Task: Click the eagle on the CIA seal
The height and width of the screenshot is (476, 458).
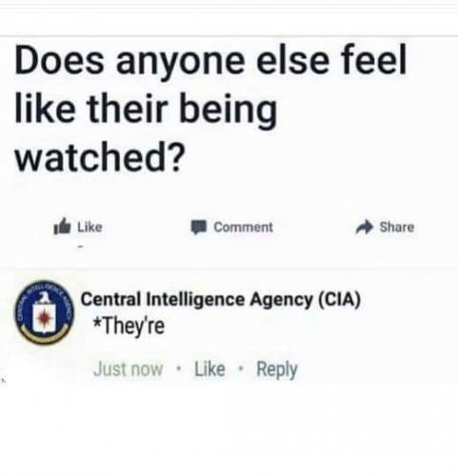Action: click(x=44, y=297)
